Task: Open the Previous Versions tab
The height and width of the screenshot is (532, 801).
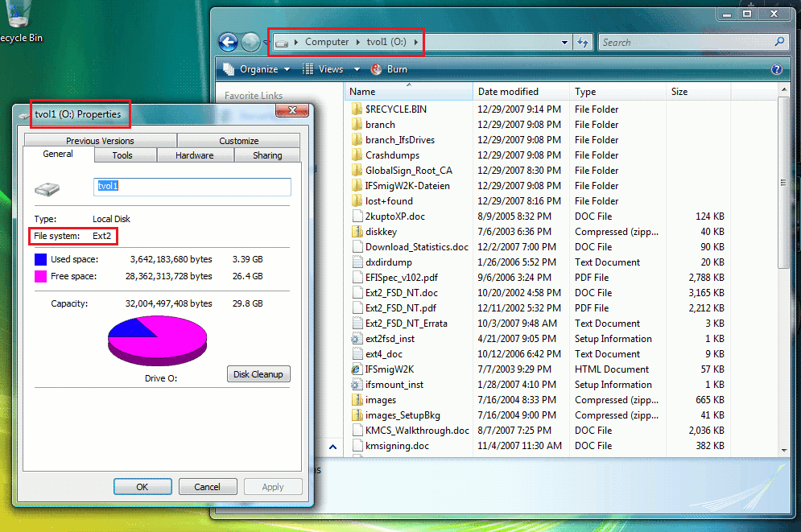Action: click(x=100, y=140)
